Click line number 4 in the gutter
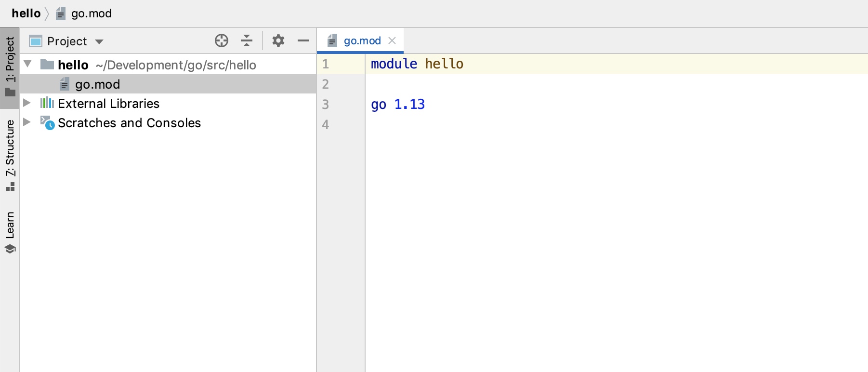Viewport: 868px width, 372px height. [326, 125]
